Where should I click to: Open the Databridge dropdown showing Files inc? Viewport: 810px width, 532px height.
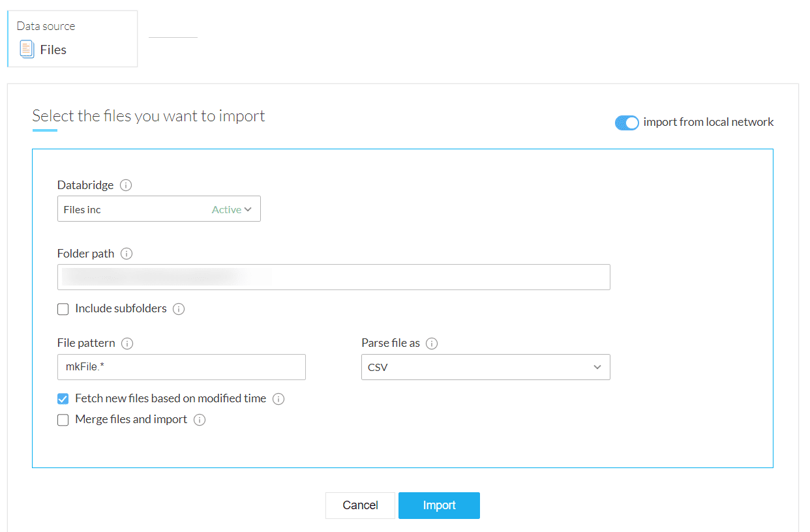point(158,209)
